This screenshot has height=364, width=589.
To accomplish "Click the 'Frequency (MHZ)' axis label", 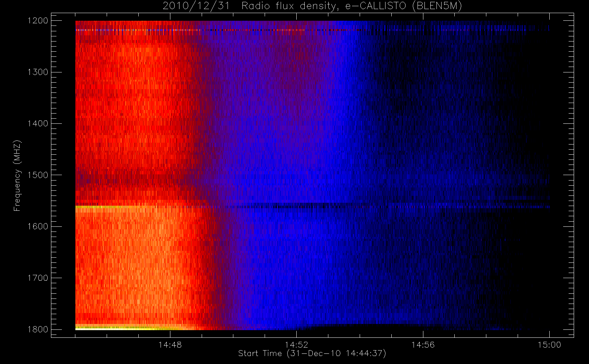I will (17, 175).
